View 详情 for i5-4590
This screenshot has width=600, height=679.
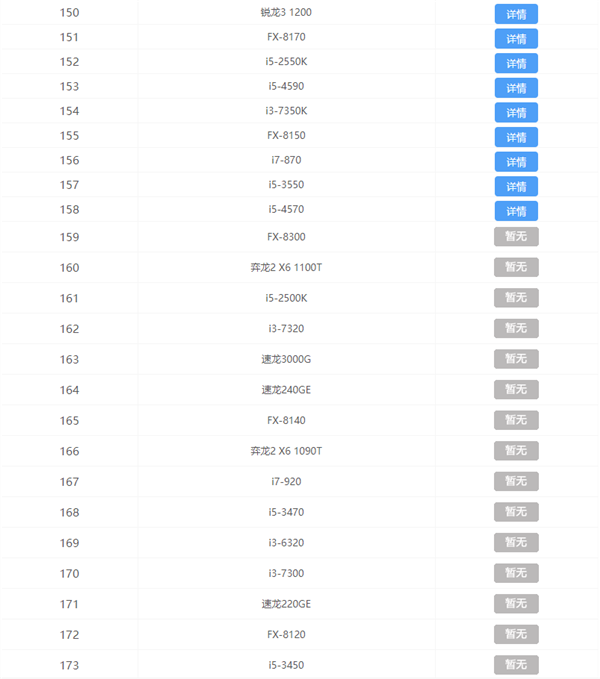point(516,88)
